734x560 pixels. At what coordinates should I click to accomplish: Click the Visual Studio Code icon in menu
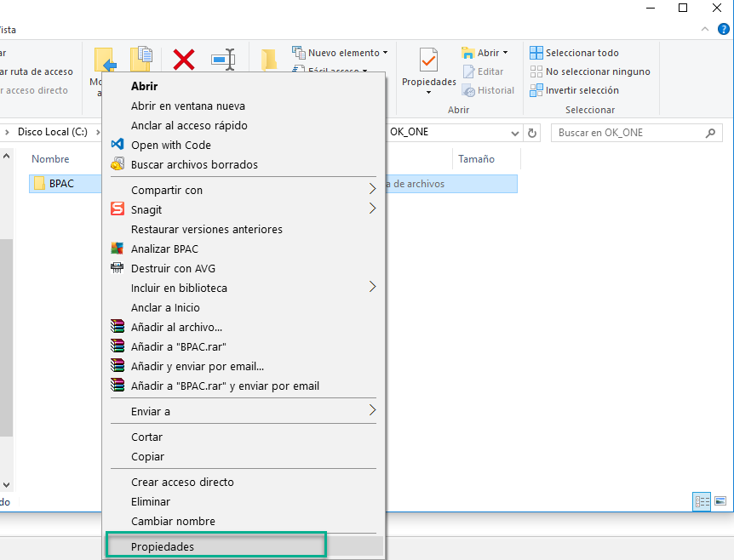coord(118,145)
